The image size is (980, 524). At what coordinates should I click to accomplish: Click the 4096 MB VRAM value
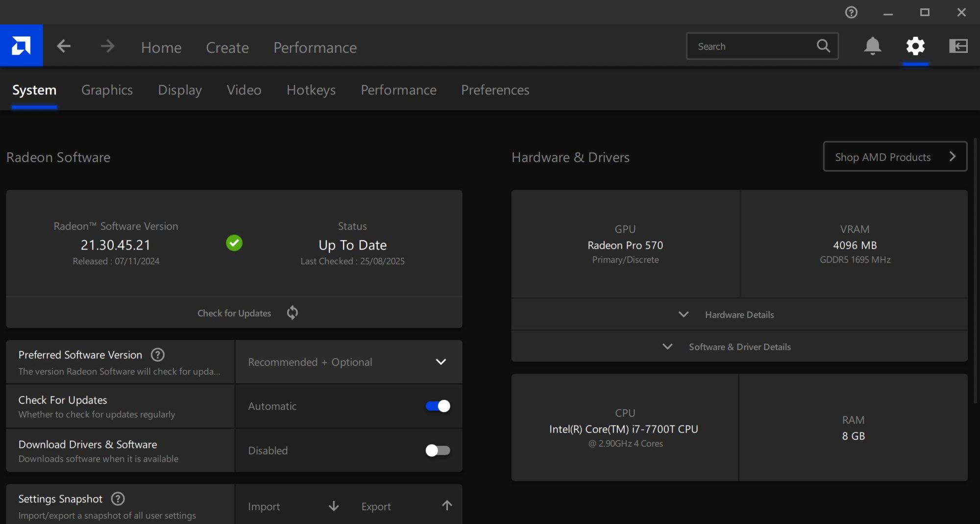pyautogui.click(x=855, y=245)
